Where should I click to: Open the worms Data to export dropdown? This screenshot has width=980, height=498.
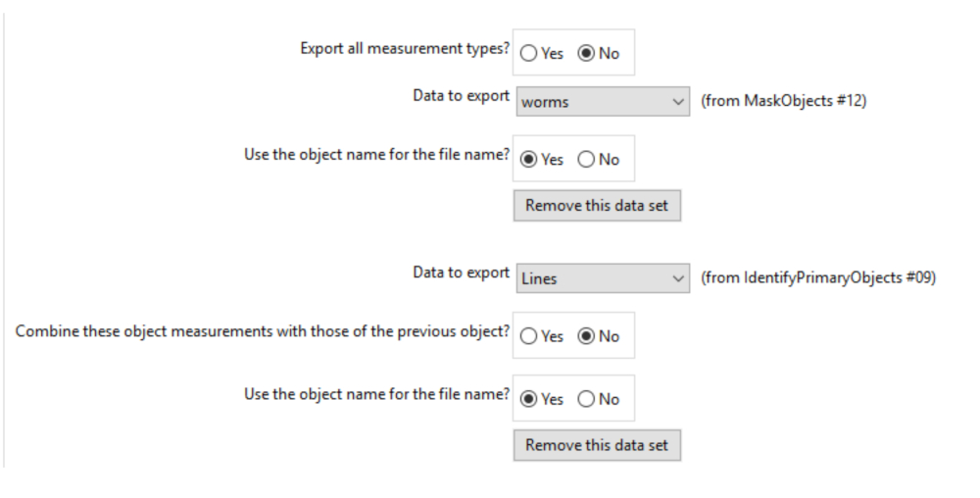click(602, 102)
